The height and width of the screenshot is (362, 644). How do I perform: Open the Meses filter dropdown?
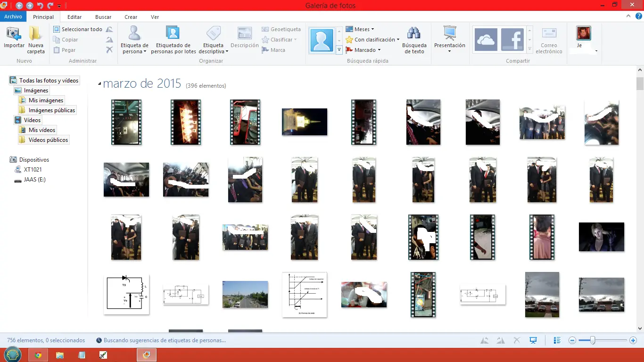360,29
